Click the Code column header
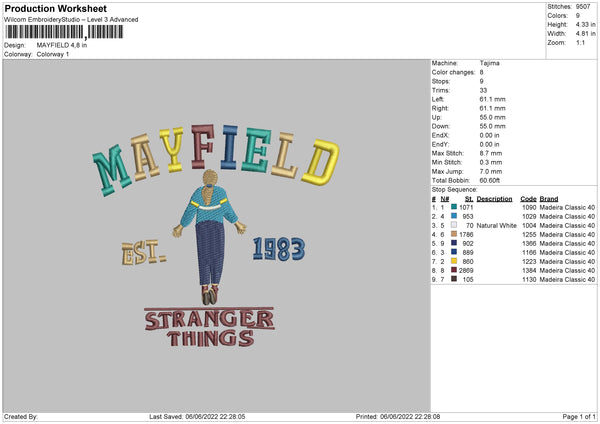The height and width of the screenshot is (424, 600). click(x=528, y=199)
